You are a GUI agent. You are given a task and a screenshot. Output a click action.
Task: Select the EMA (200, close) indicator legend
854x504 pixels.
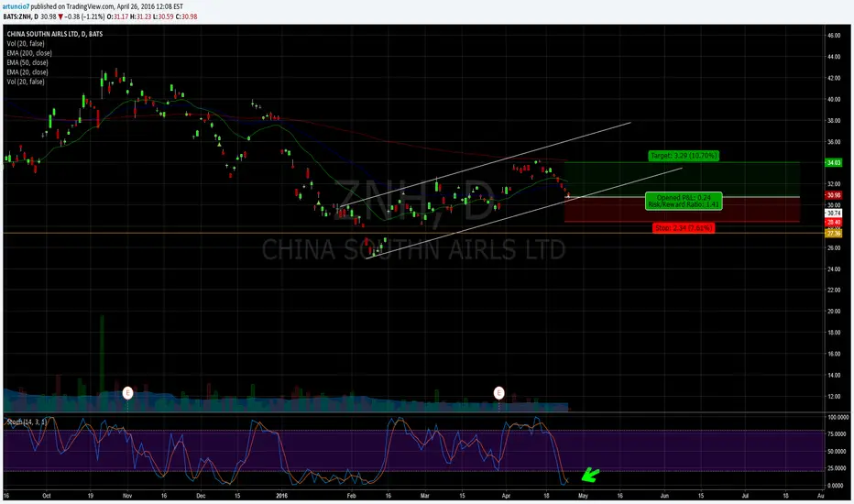(29, 53)
